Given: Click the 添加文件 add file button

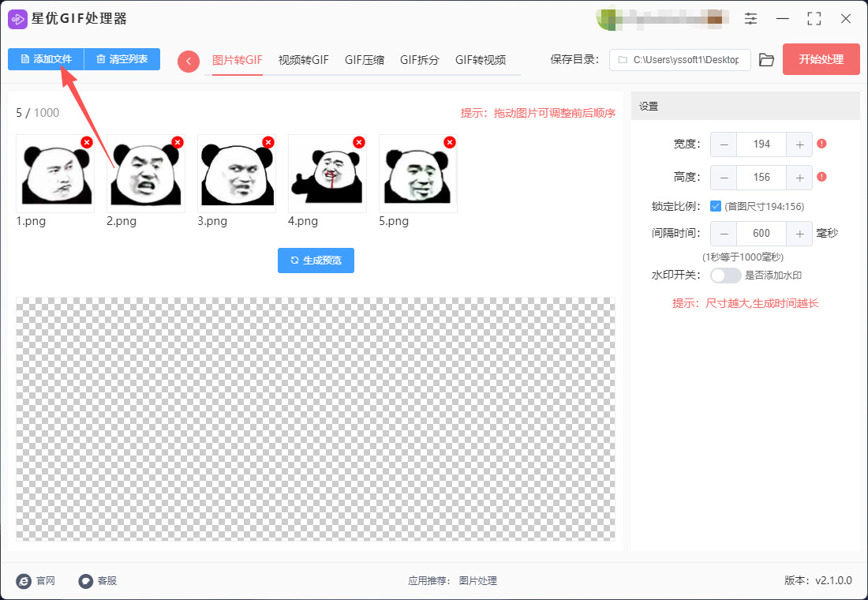Looking at the screenshot, I should click(46, 59).
